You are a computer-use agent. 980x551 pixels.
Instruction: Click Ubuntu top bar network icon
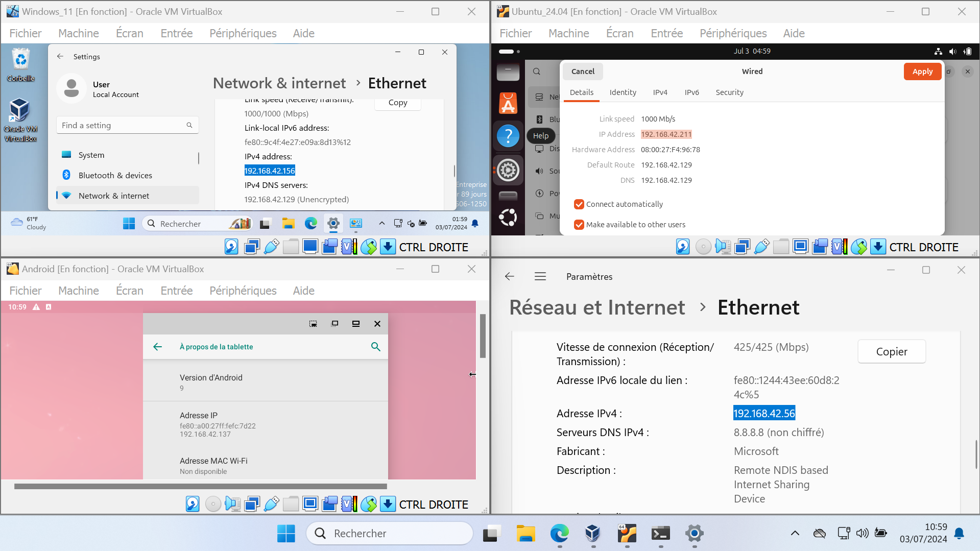(938, 51)
